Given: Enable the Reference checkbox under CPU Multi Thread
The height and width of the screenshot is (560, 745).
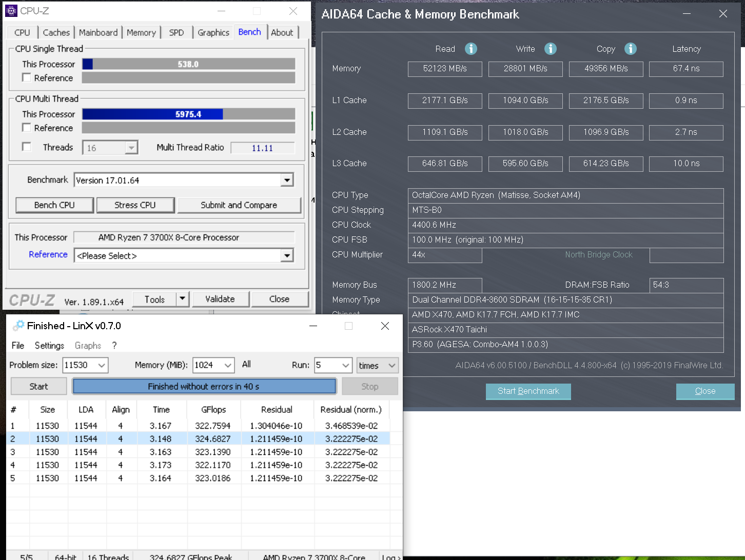Looking at the screenshot, I should click(27, 127).
